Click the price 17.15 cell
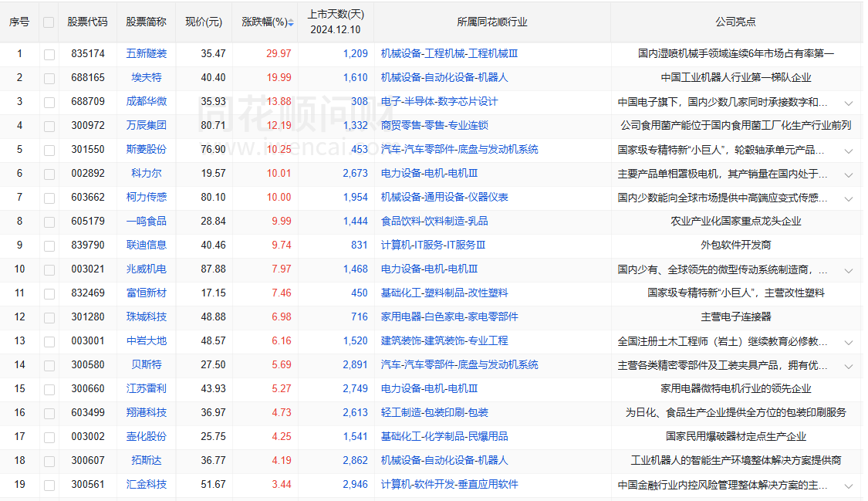 213,293
